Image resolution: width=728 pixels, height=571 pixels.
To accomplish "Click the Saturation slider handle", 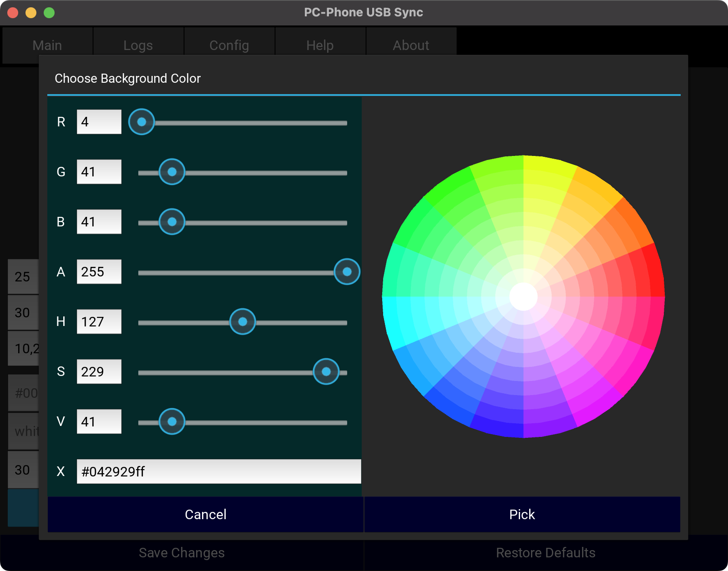I will click(326, 372).
